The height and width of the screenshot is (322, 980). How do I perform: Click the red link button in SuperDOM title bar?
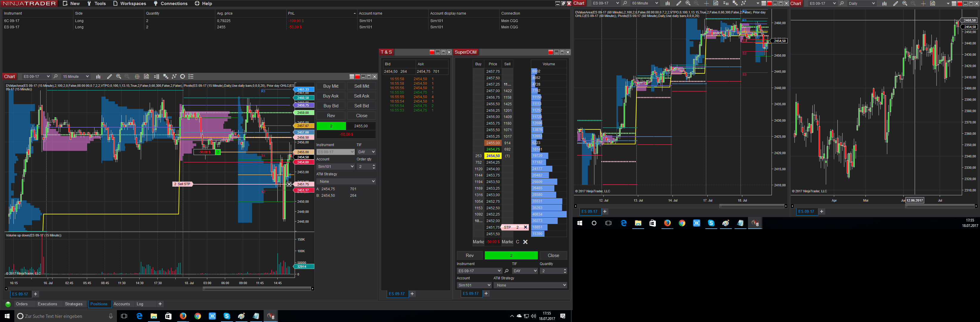(x=551, y=52)
